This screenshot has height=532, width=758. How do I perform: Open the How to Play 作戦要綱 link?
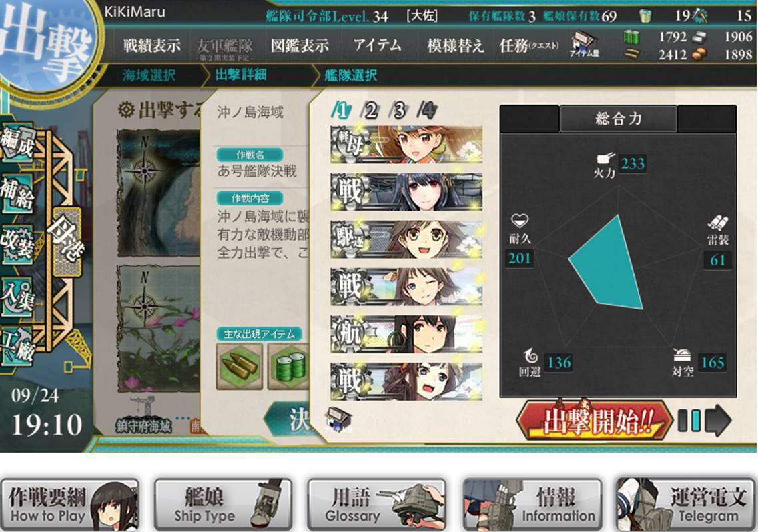click(x=69, y=505)
